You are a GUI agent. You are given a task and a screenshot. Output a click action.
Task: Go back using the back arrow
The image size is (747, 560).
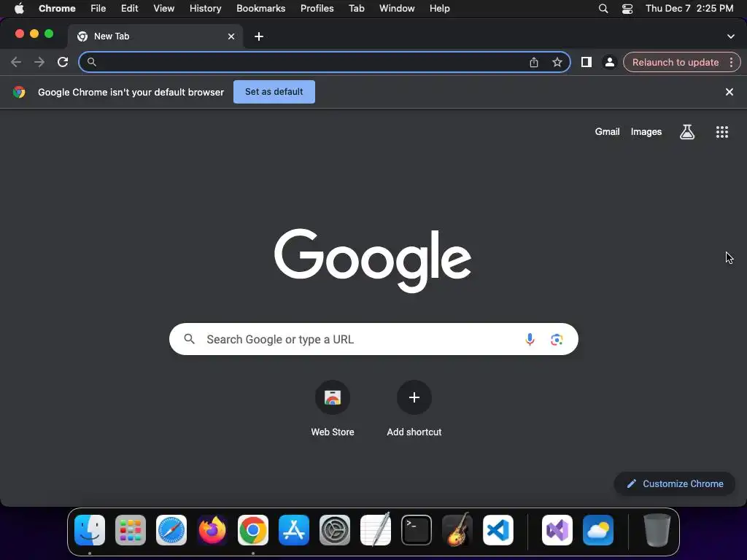coord(16,62)
